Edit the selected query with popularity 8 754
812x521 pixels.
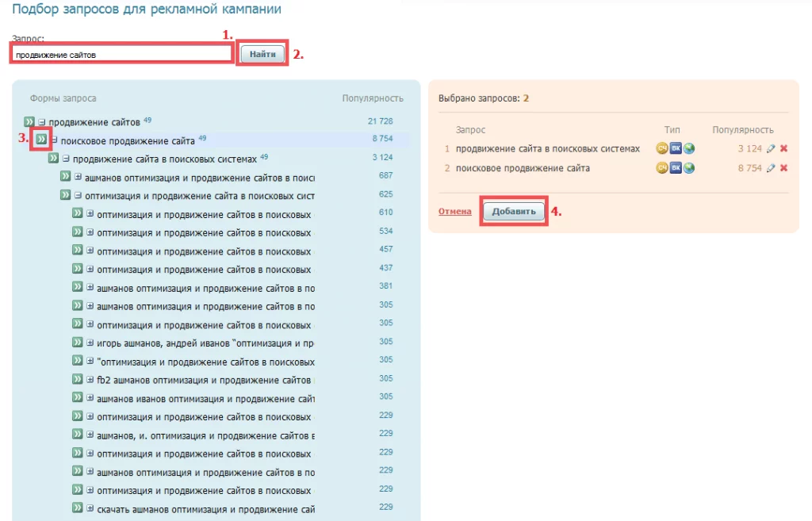pos(771,168)
